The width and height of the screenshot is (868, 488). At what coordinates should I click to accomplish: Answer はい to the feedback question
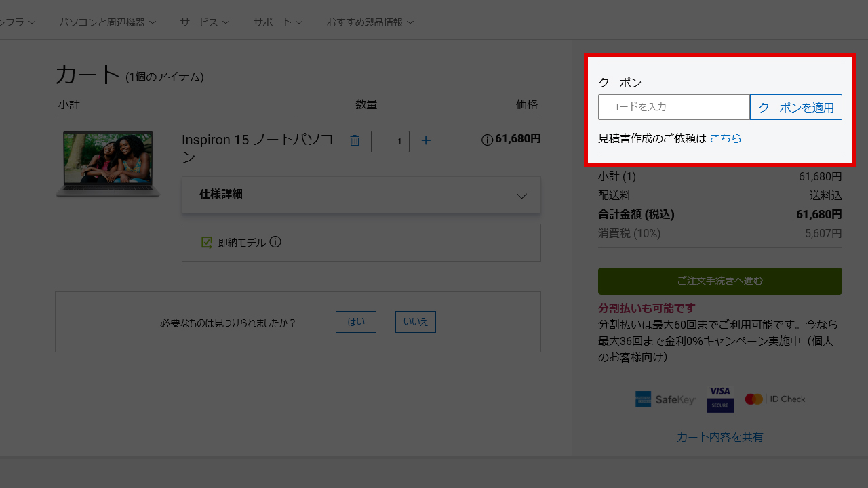(x=356, y=322)
